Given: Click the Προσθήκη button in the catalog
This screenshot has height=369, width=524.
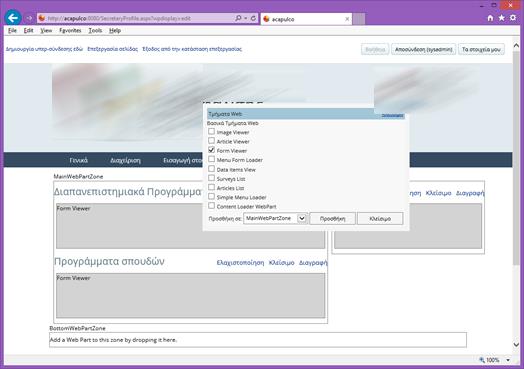Looking at the screenshot, I should point(333,219).
